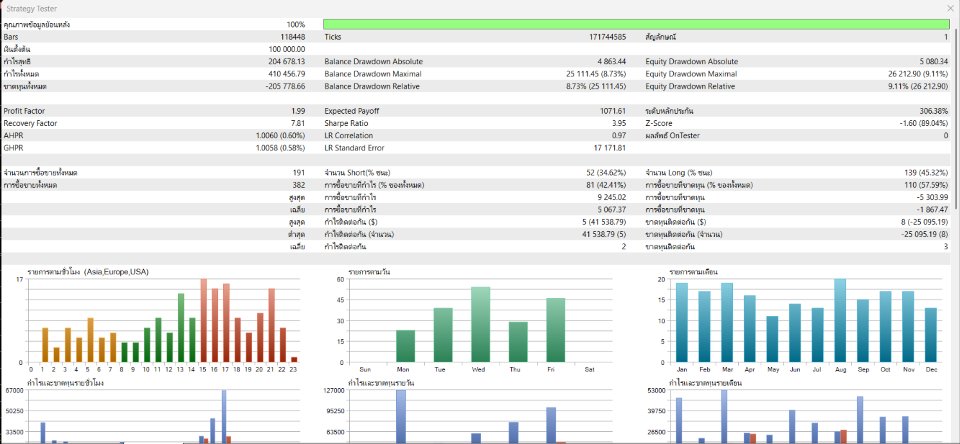
Task: Select the gross profit value "410 456.79"
Action: click(287, 73)
